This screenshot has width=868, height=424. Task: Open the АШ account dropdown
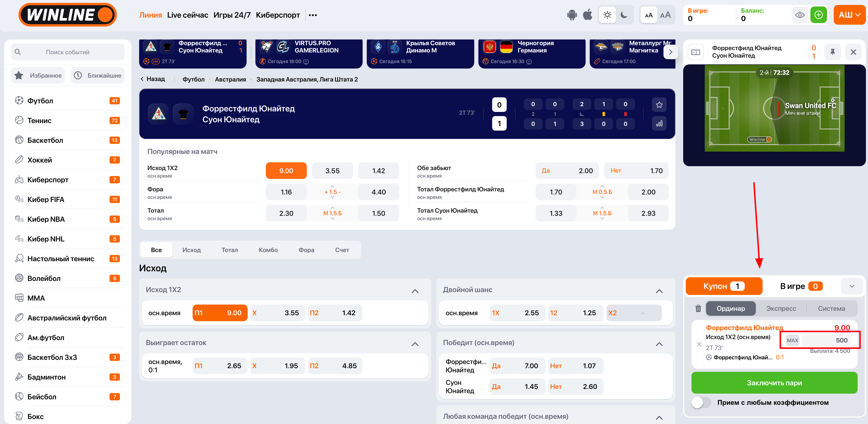coord(850,15)
